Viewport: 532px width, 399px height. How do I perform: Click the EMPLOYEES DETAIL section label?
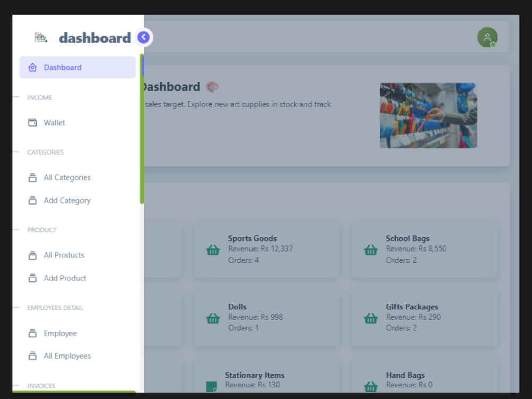(55, 307)
